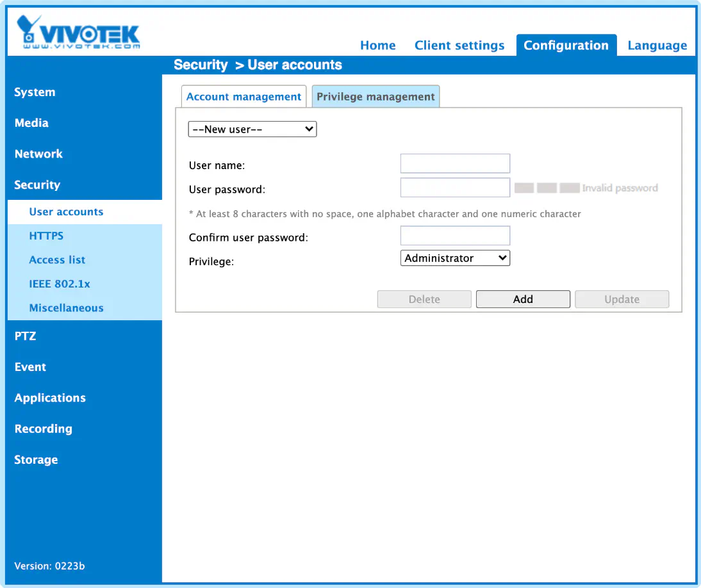Open the New user dropdown
This screenshot has width=701, height=588.
tap(252, 129)
